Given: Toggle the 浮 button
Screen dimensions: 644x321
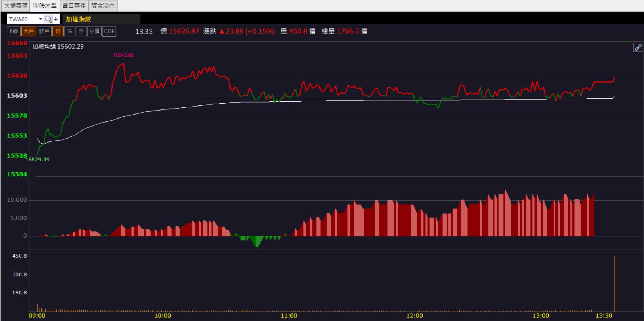Looking at the screenshot, I should click(x=81, y=31).
